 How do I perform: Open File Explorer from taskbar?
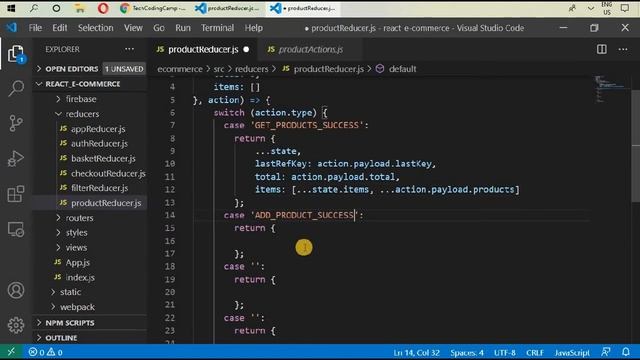80,8
